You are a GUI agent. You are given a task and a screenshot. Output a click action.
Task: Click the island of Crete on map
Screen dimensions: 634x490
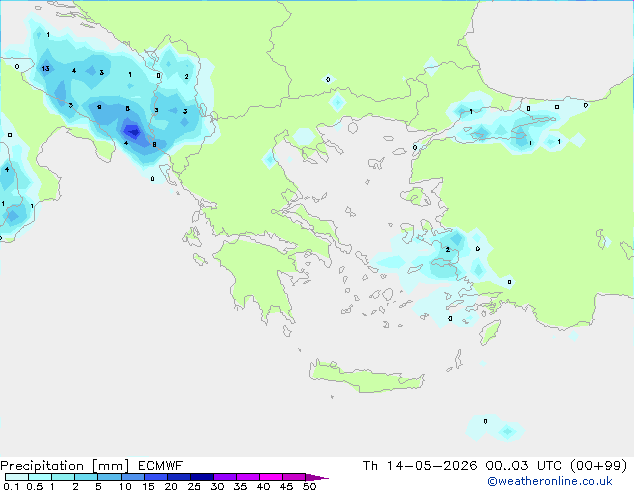[x=366, y=378]
